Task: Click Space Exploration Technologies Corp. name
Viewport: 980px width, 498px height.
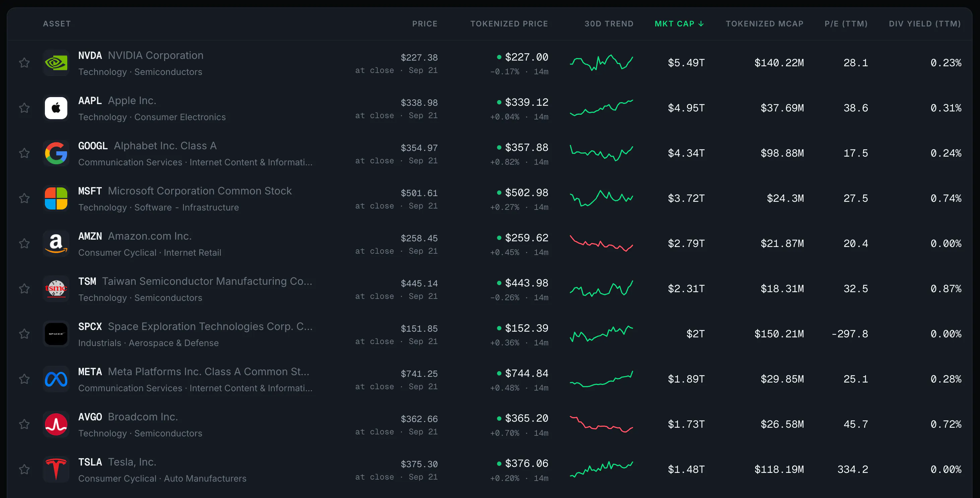Action: 210,327
